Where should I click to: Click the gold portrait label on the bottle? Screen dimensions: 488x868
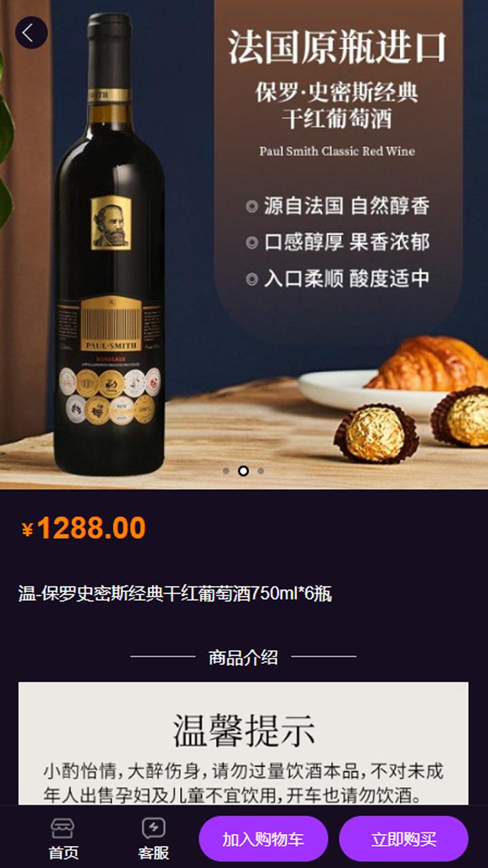click(111, 222)
